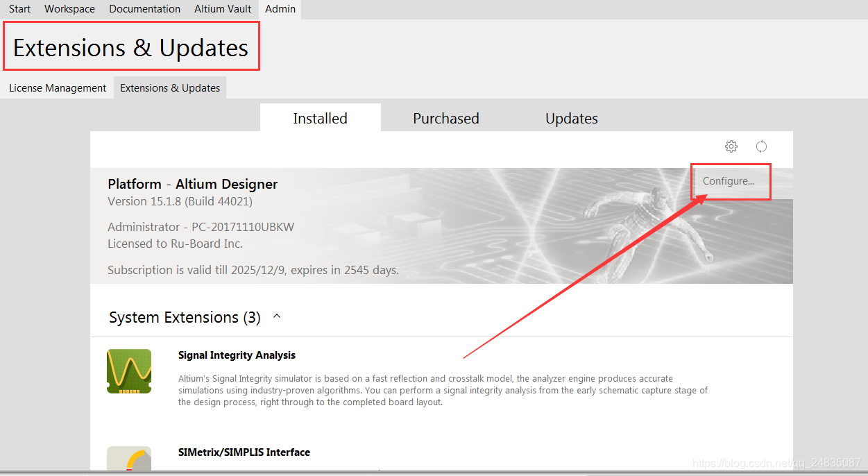Click the Version 15.1.8 (Build 44021) text
868x476 pixels.
point(180,202)
